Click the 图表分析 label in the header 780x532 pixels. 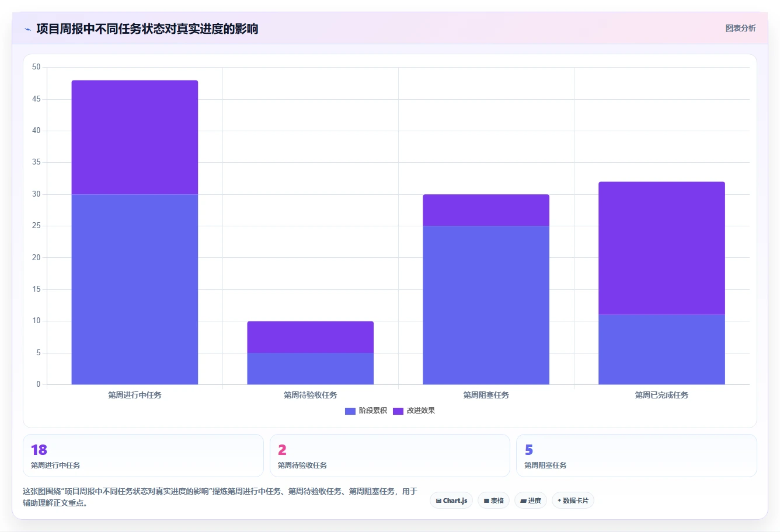(740, 28)
